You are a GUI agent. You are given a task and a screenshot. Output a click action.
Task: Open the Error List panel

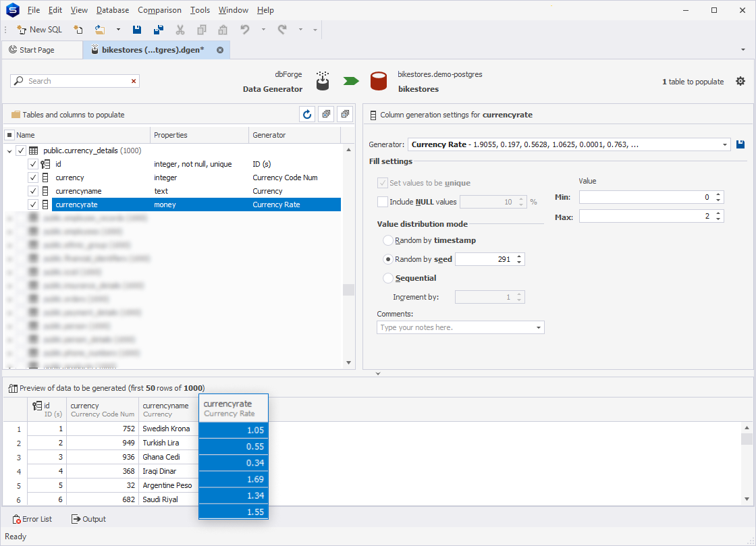32,519
